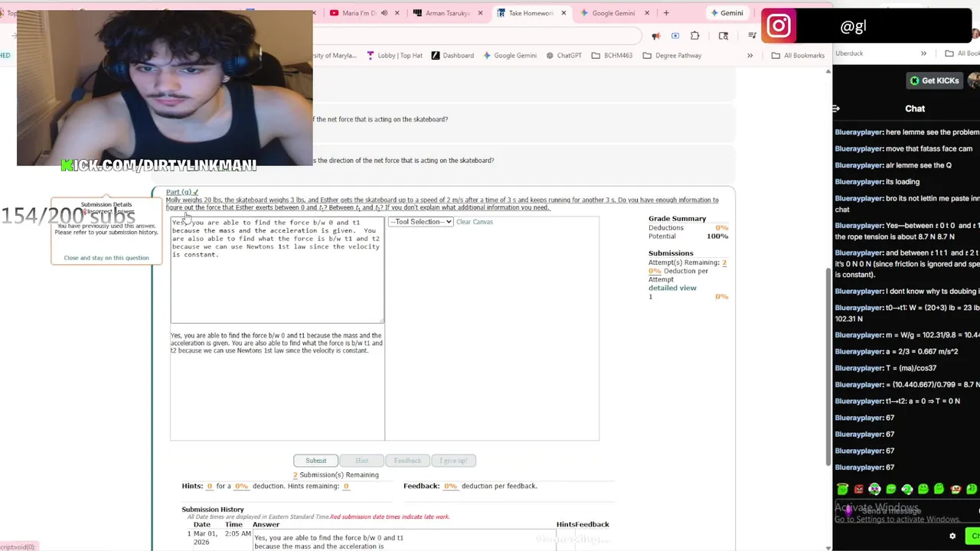Viewport: 980px width, 551px height.
Task: Open the detailed view link
Action: [672, 288]
